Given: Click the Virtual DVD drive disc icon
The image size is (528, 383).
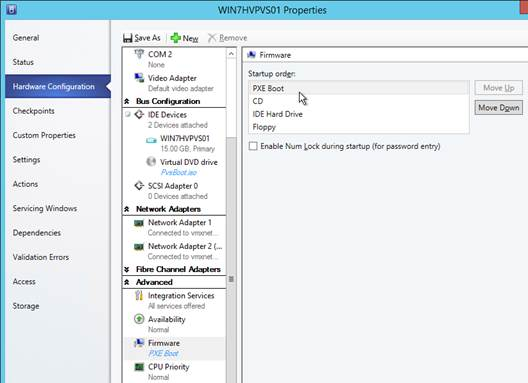Looking at the screenshot, I should tap(151, 162).
